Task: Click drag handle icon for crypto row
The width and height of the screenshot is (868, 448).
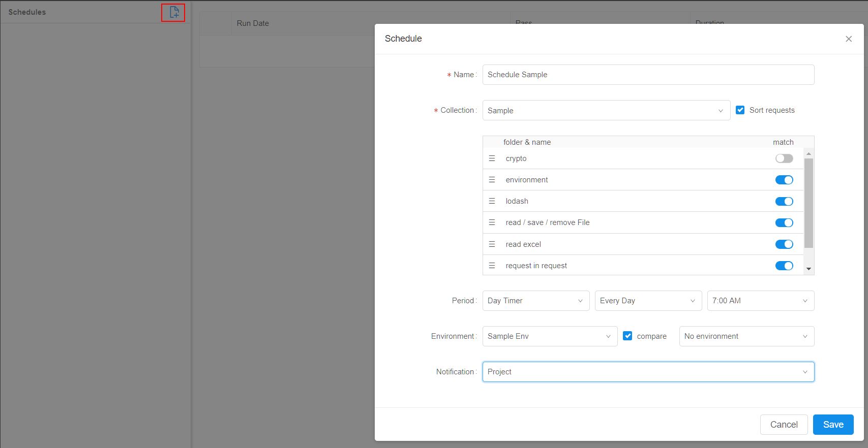Action: (x=492, y=158)
